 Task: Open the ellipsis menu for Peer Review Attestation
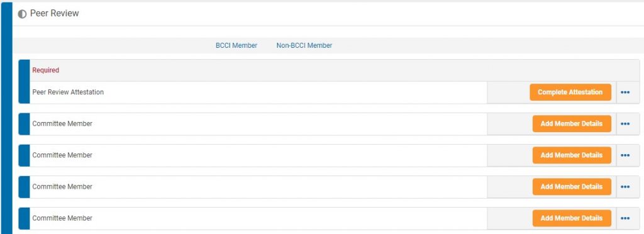(x=625, y=92)
